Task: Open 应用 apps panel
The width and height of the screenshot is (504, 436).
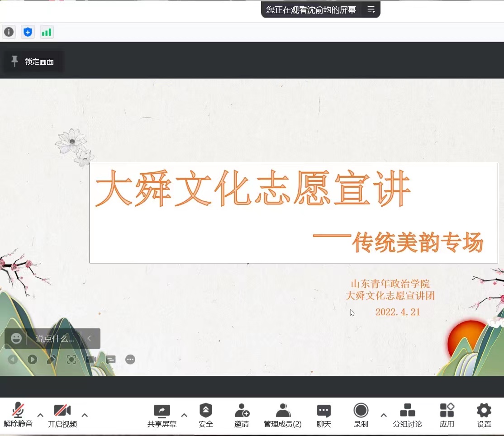Action: point(447,415)
